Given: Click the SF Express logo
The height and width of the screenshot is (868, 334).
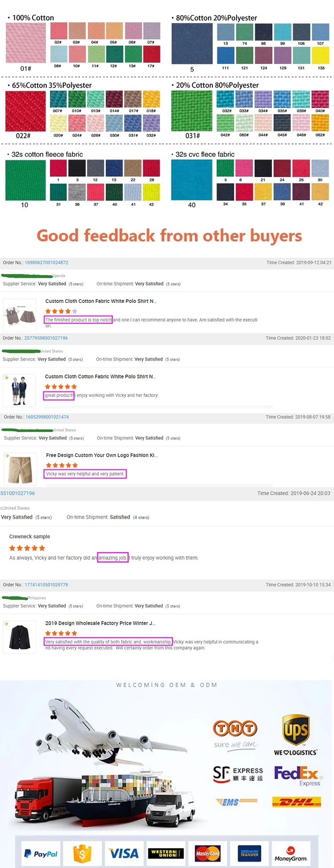Looking at the screenshot, I should 238,774.
